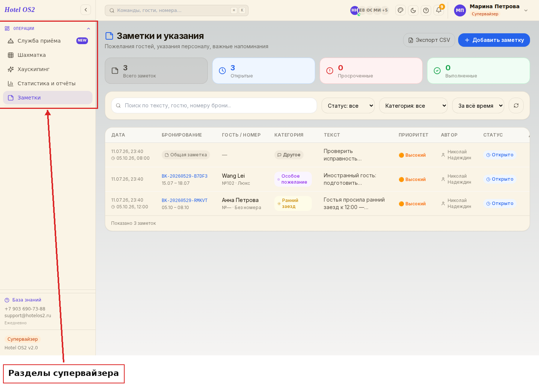
Task: Open the theme palette icon
Action: [x=401, y=10]
